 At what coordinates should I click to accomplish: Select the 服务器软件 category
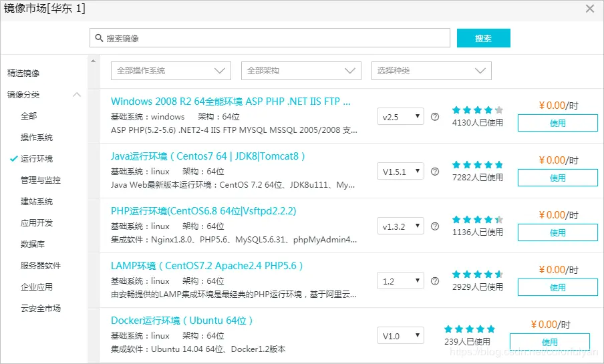[41, 266]
